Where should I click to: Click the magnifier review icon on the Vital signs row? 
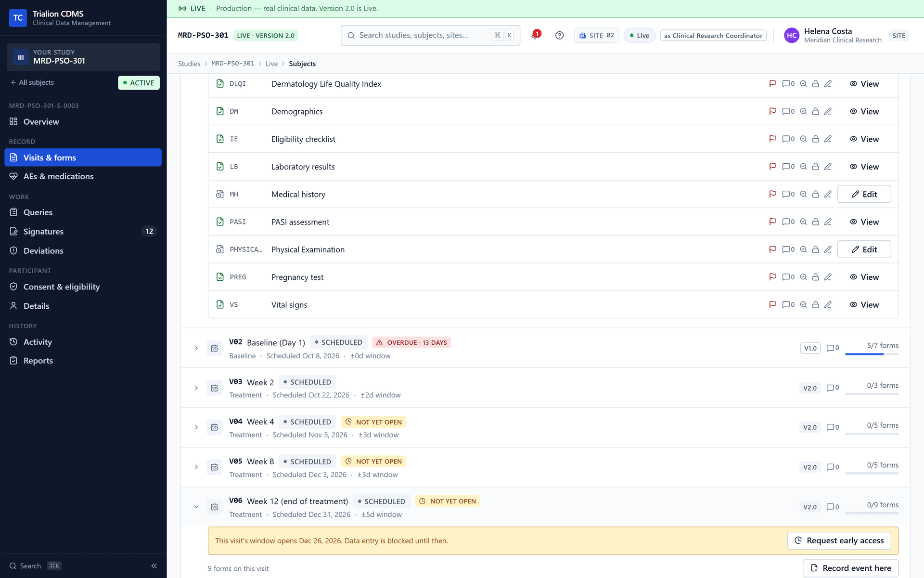[x=803, y=304]
